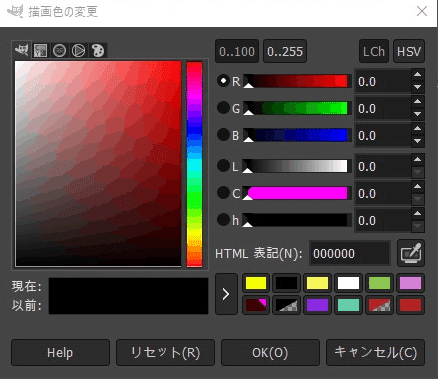Switch the value range to 0..100
The image size is (438, 379).
(237, 51)
